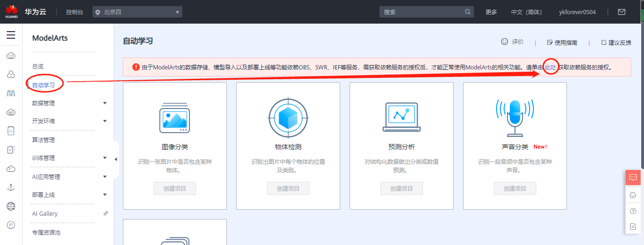
Task: Select 总览 in the sidebar
Action: click(38, 66)
